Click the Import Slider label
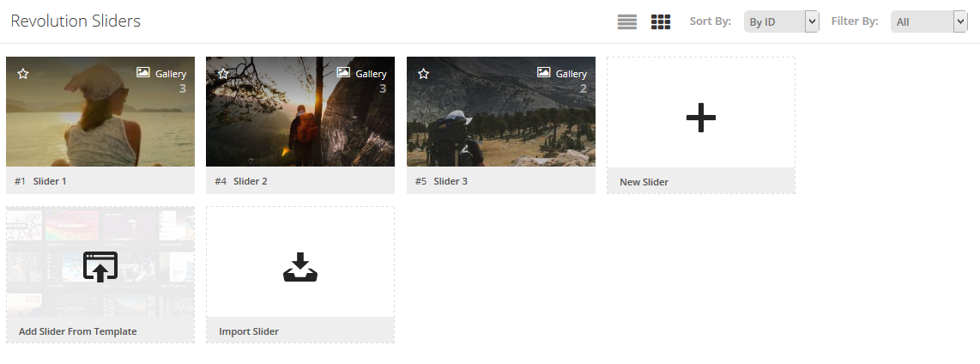980x364 pixels. click(249, 331)
